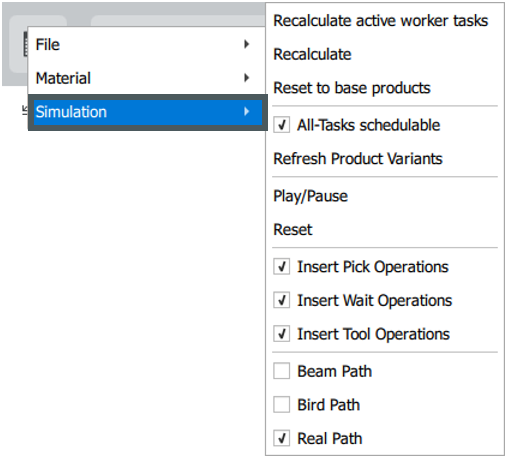Disable Insert Pick Operations checkbox
The image size is (508, 459).
pos(282,267)
